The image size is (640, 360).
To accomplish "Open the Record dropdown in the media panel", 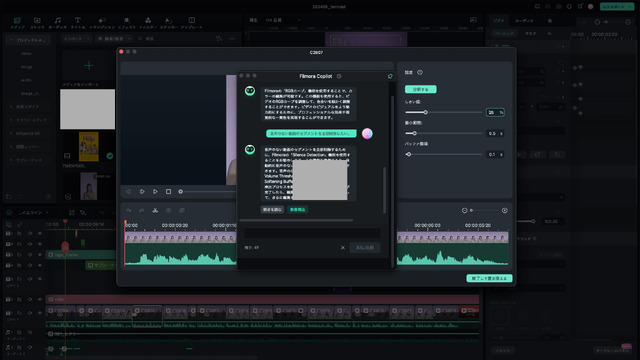I will (x=115, y=38).
